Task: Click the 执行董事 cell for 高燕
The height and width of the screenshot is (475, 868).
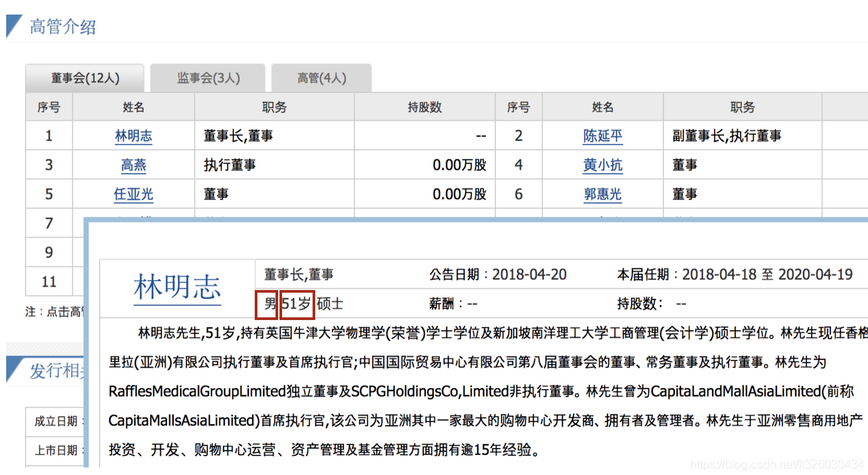Action: pos(274,165)
